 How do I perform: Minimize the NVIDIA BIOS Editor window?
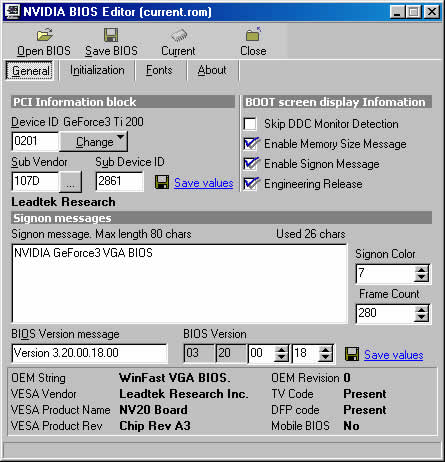(397, 12)
